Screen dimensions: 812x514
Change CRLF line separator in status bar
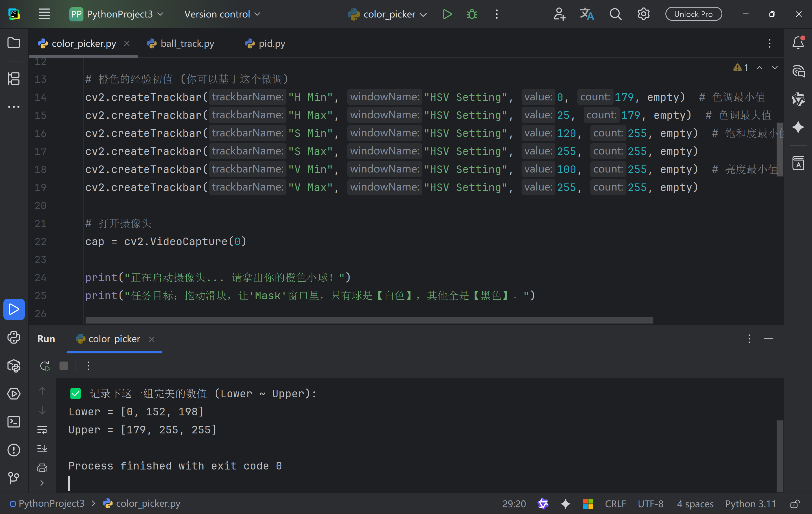(x=615, y=504)
